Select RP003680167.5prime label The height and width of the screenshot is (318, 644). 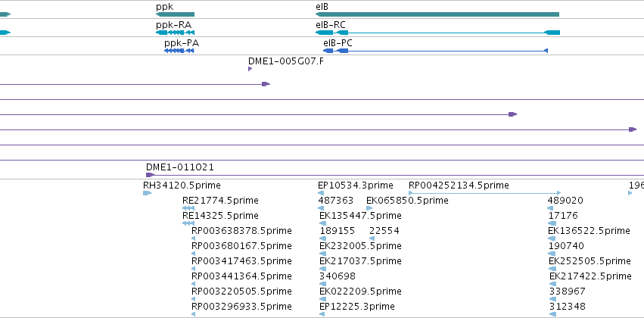(x=241, y=246)
